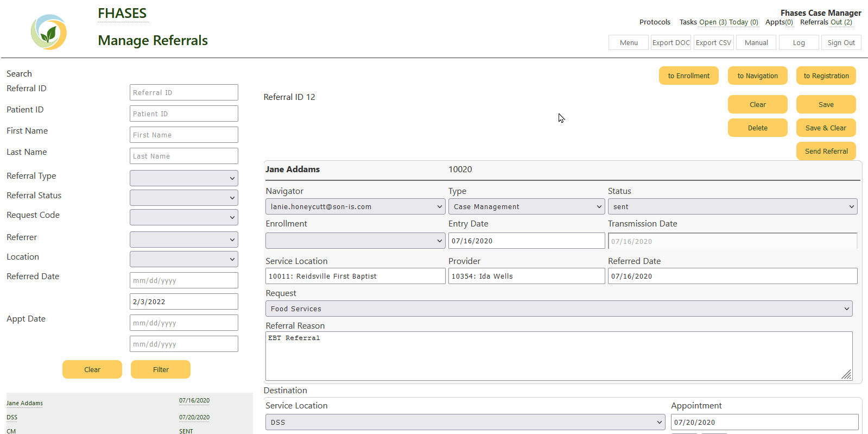The height and width of the screenshot is (434, 868).
Task: Go to Navigation
Action: (757, 76)
